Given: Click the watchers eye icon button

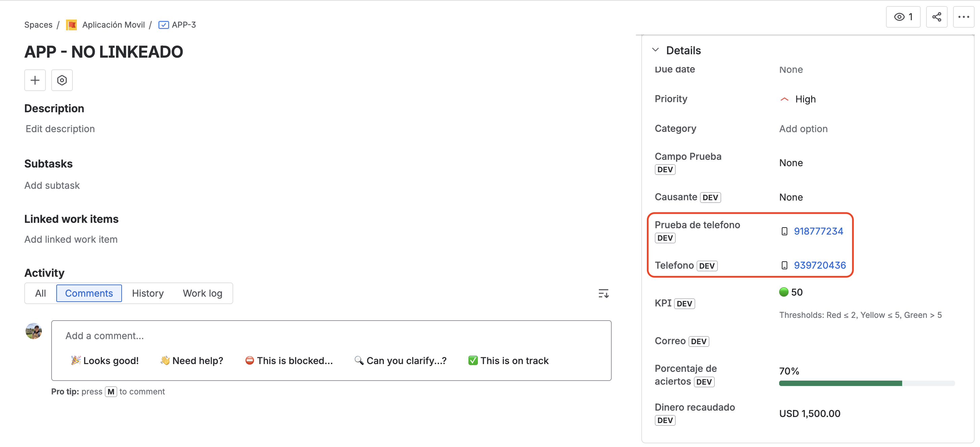Looking at the screenshot, I should (x=903, y=17).
